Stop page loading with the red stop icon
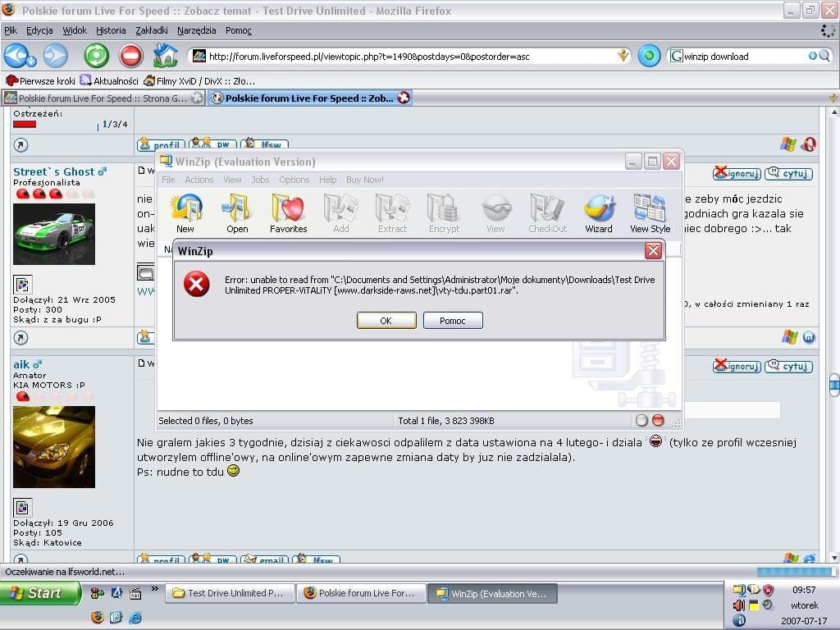Image resolution: width=840 pixels, height=630 pixels. click(x=130, y=56)
